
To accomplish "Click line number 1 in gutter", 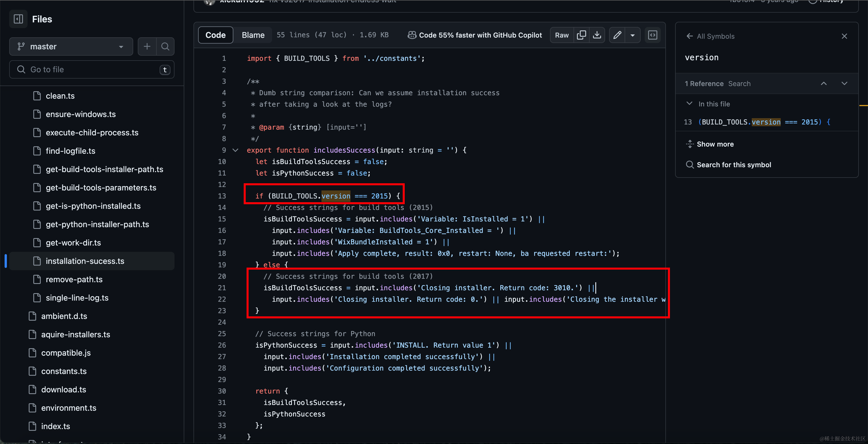I will (224, 58).
